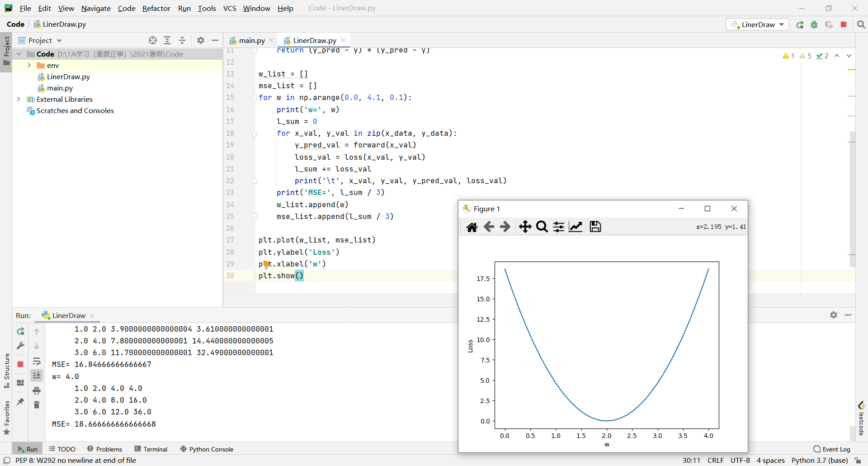Expand the env folder
The image size is (868, 466).
tap(28, 65)
